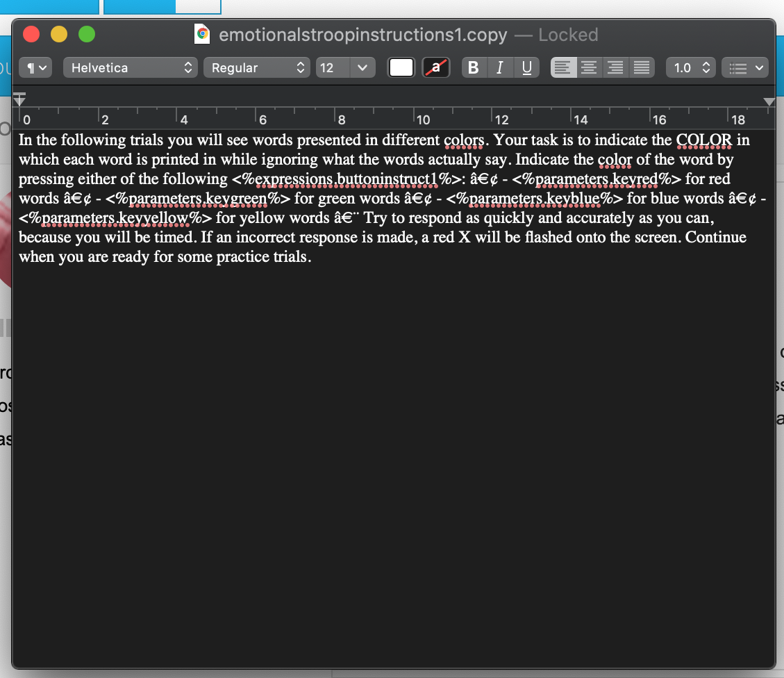Image resolution: width=784 pixels, height=678 pixels.
Task: Open the white text color swatch
Action: [x=401, y=67]
